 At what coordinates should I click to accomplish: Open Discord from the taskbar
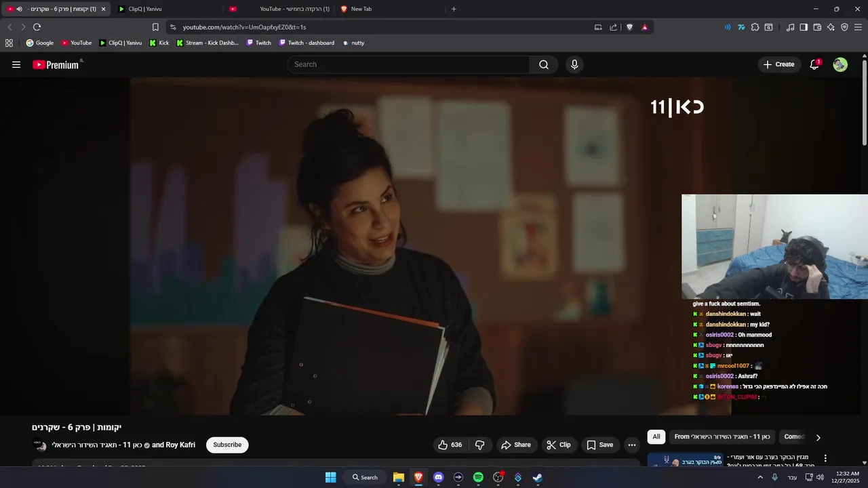pyautogui.click(x=438, y=477)
